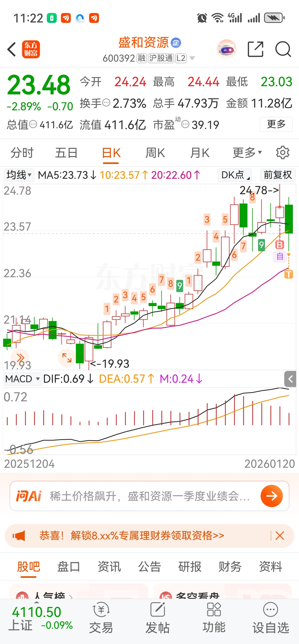Tap the alarm icon in status bar
This screenshot has width=299, height=644.
pyautogui.click(x=202, y=18)
